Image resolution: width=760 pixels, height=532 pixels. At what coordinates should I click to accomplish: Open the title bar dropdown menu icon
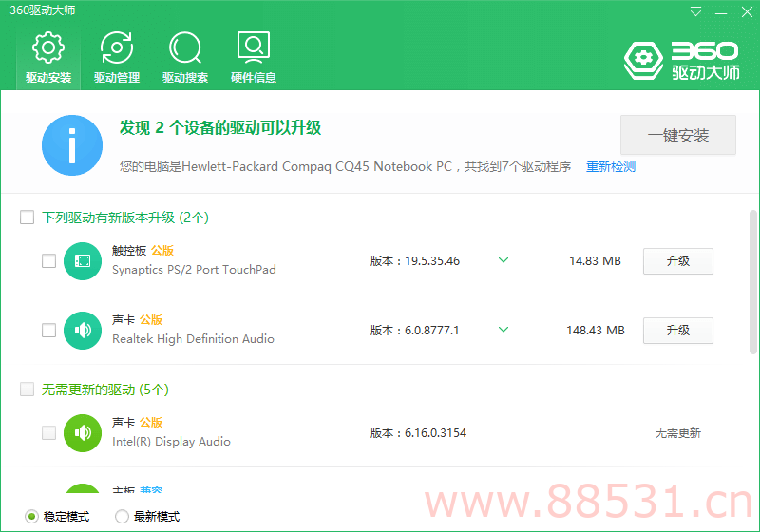[695, 11]
